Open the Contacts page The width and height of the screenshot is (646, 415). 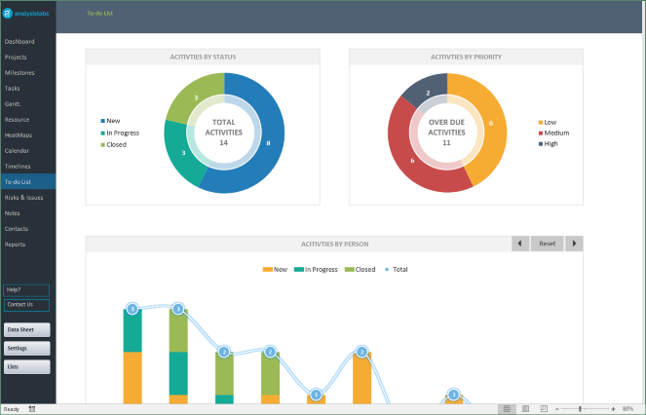(16, 229)
